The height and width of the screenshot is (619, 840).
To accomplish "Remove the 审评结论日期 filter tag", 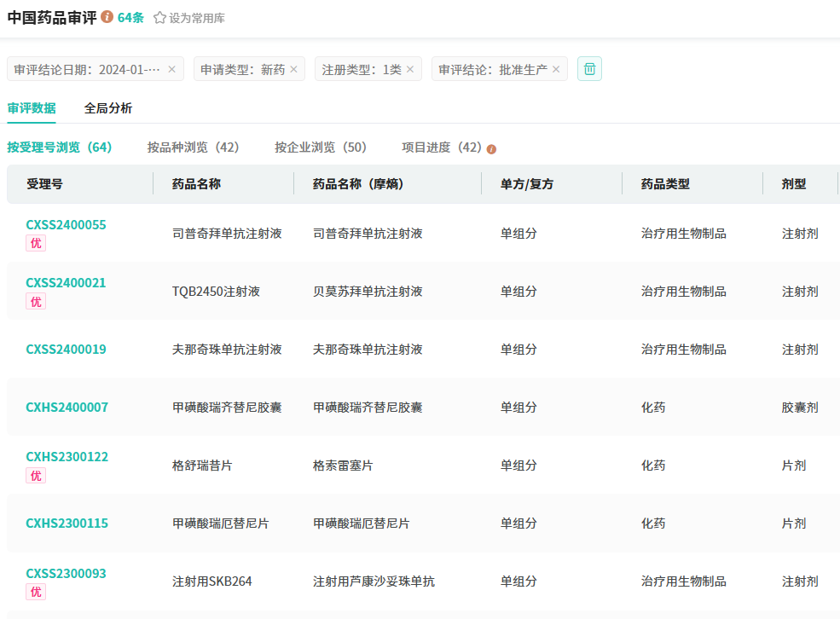I will (171, 70).
